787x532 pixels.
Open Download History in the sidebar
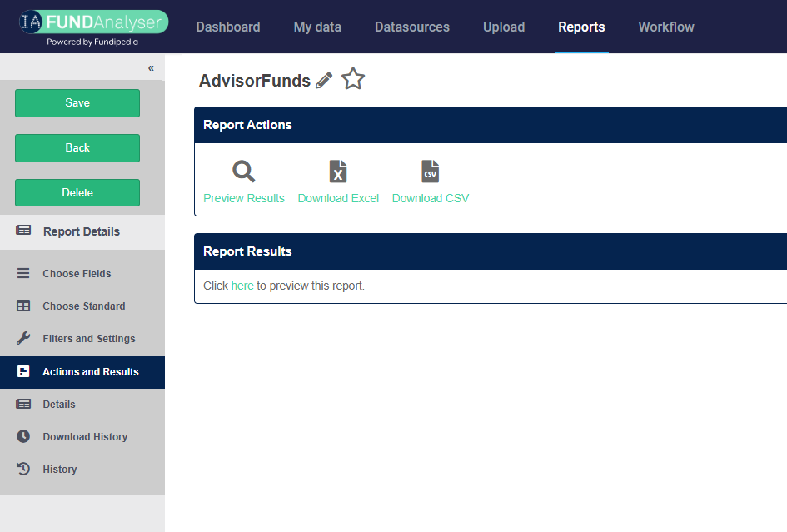coord(85,437)
